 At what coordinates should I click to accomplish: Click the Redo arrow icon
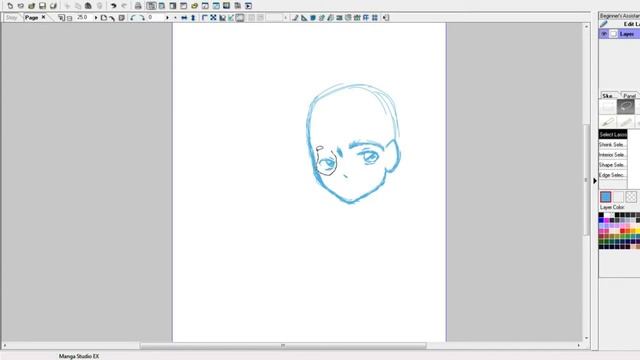pos(124,6)
